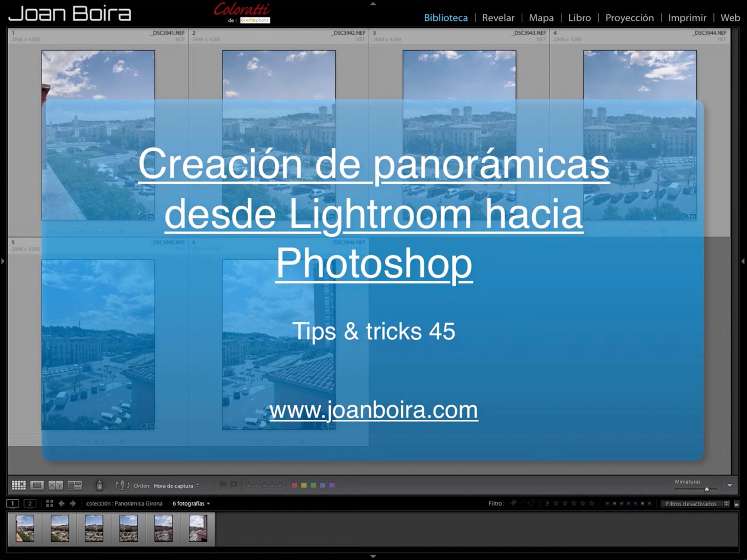Switch to grid view

[19, 485]
